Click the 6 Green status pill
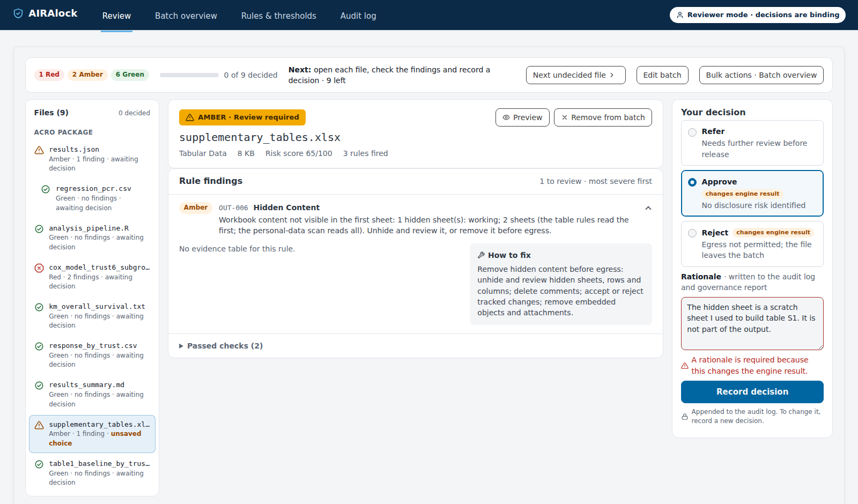The height and width of the screenshot is (504, 858). coord(130,75)
